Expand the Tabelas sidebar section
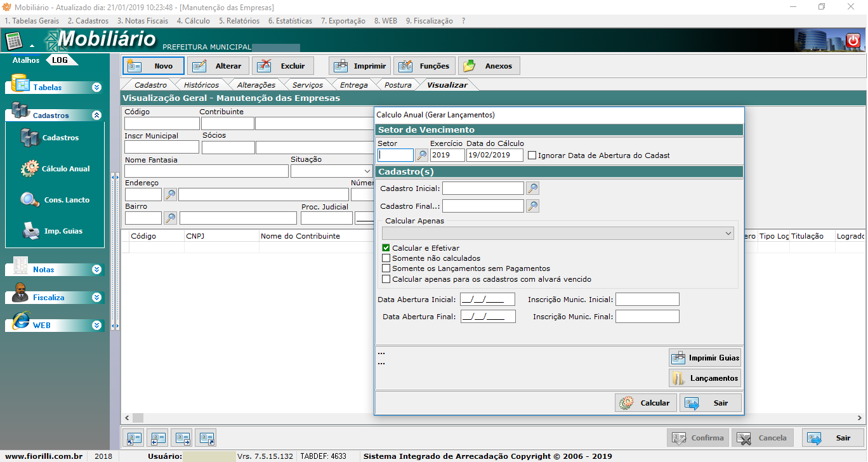This screenshot has height=462, width=868. pyautogui.click(x=96, y=88)
